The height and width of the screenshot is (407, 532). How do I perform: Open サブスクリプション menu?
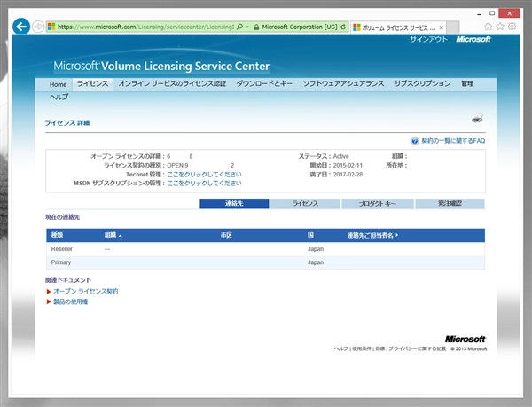pyautogui.click(x=422, y=83)
